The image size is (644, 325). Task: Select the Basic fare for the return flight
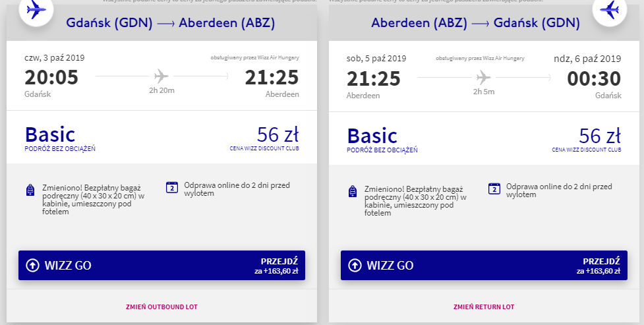372,135
